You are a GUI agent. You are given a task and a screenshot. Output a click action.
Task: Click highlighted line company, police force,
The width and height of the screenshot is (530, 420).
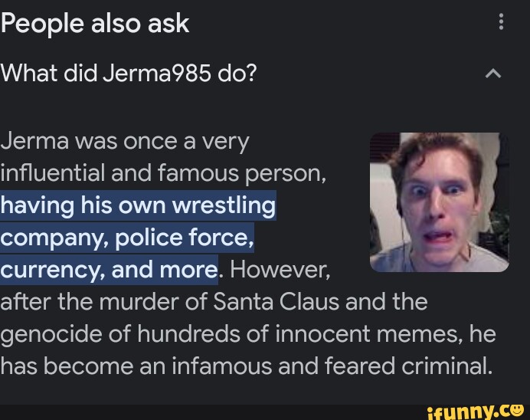[127, 238]
